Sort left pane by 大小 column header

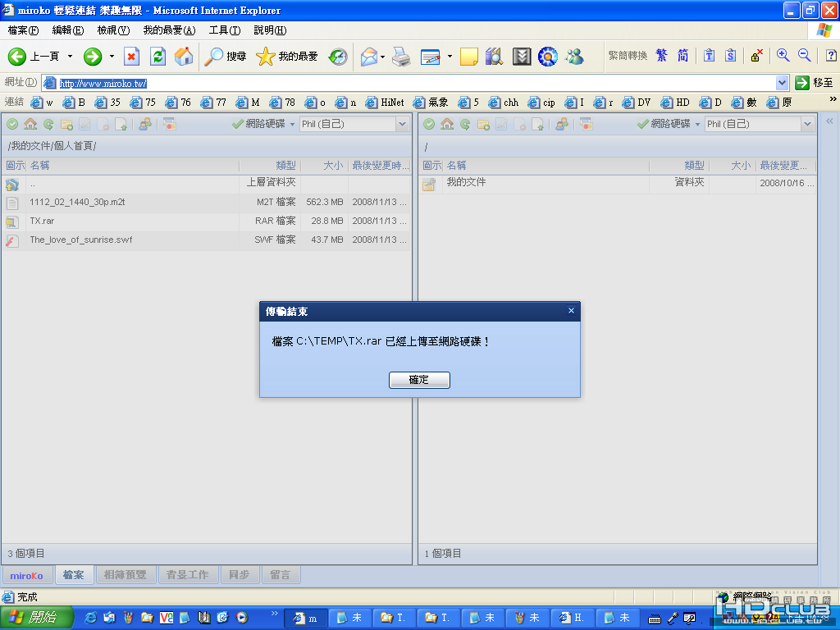pyautogui.click(x=326, y=166)
